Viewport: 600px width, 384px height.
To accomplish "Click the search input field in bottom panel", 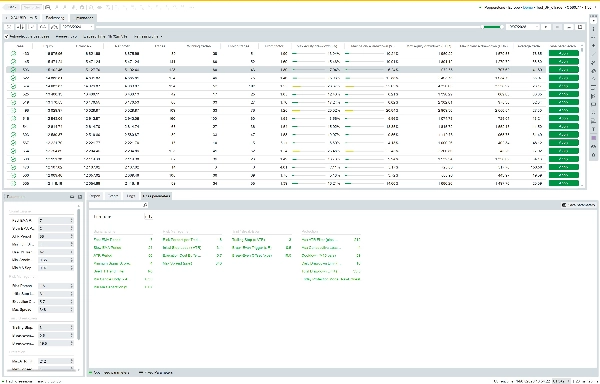I will pyautogui.click(x=116, y=205).
